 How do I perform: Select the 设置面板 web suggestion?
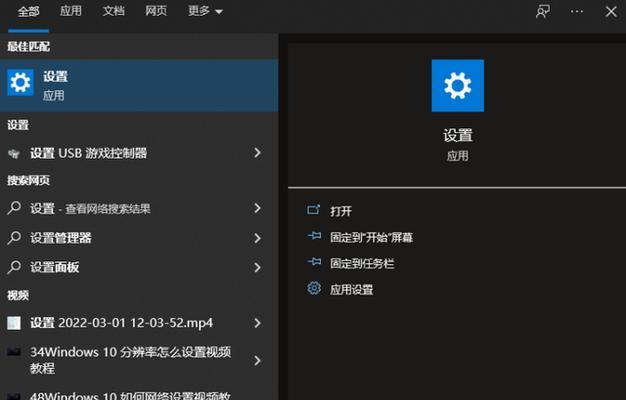click(139, 267)
